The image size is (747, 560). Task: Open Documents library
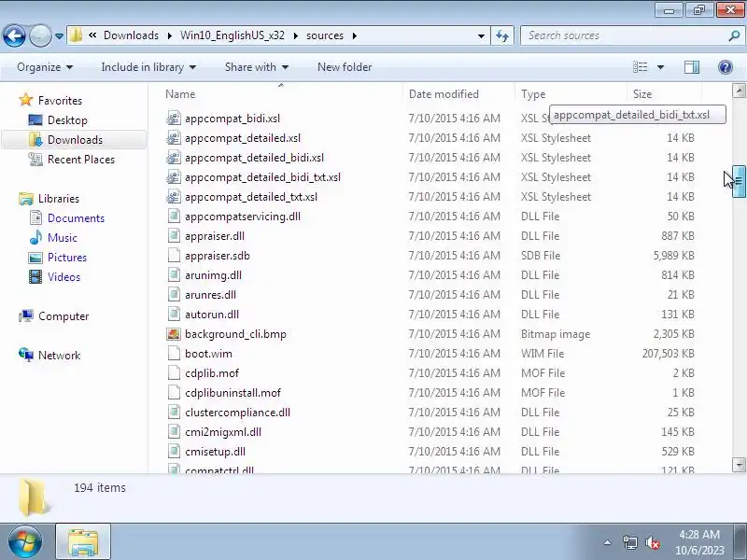(x=76, y=218)
